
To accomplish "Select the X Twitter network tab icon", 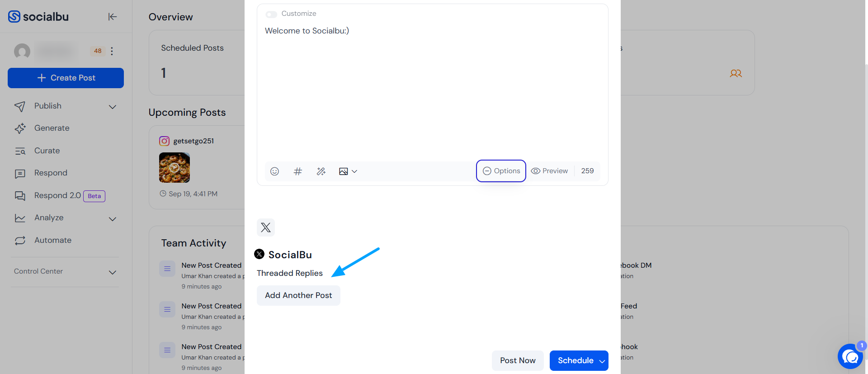I will 266,227.
